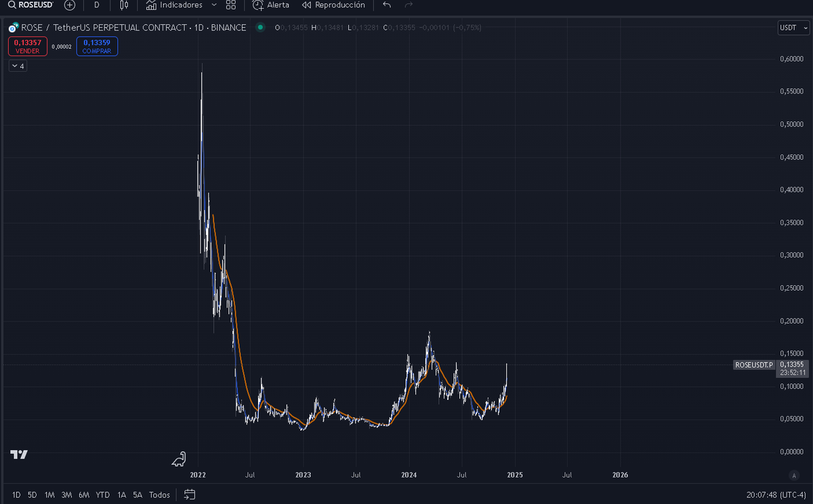Click the COMPRAR buy button
This screenshot has width=813, height=504.
pyautogui.click(x=97, y=46)
